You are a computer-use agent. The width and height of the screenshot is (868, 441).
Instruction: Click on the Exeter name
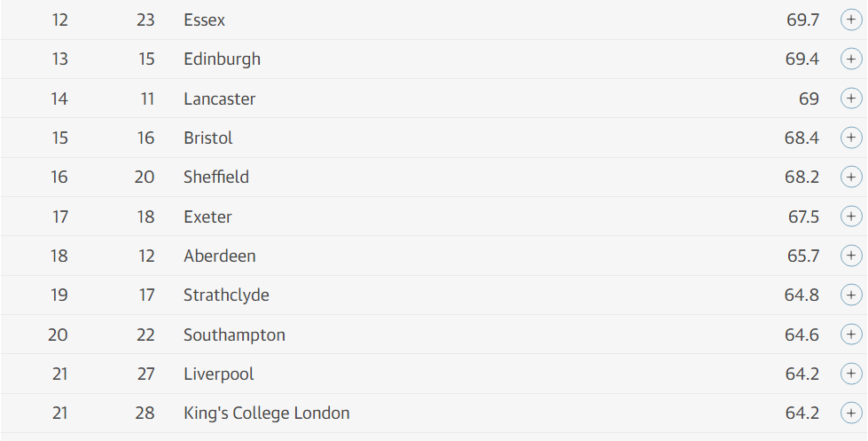pos(207,217)
